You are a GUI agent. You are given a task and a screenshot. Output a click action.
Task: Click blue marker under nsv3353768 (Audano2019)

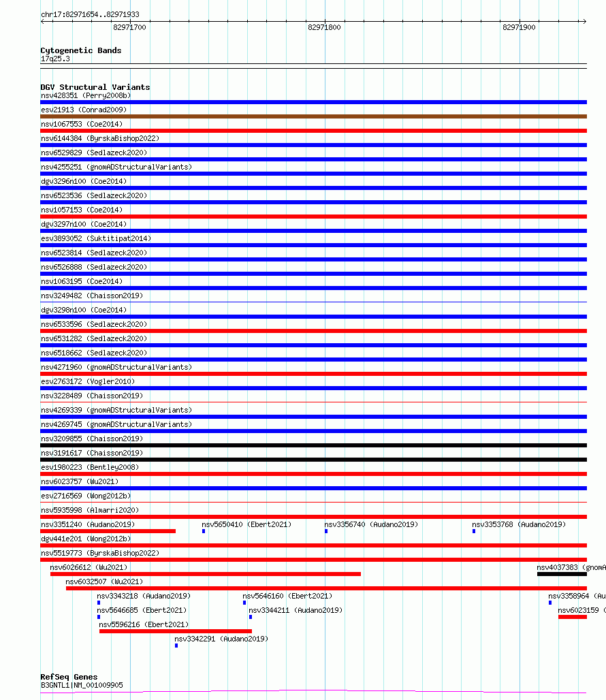(474, 531)
